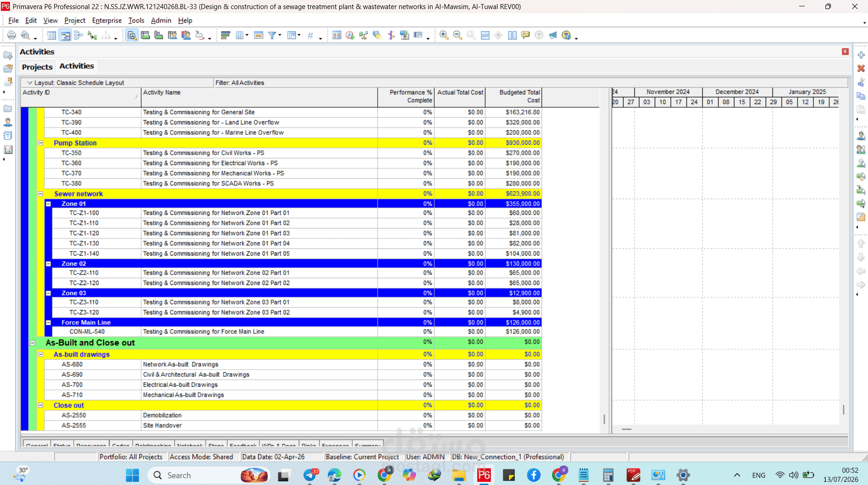Screen dimensions: 868x485
Task: Open Print Preview from the toolbar
Action: pos(26,35)
